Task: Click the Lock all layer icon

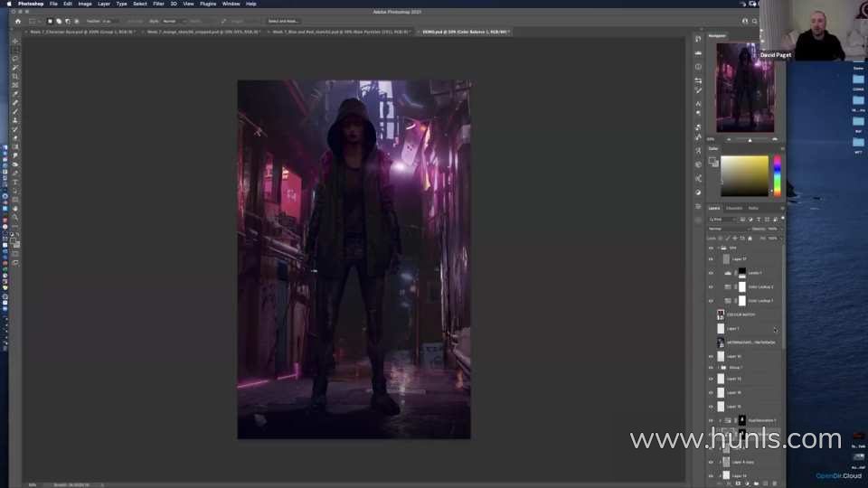Action: (750, 239)
